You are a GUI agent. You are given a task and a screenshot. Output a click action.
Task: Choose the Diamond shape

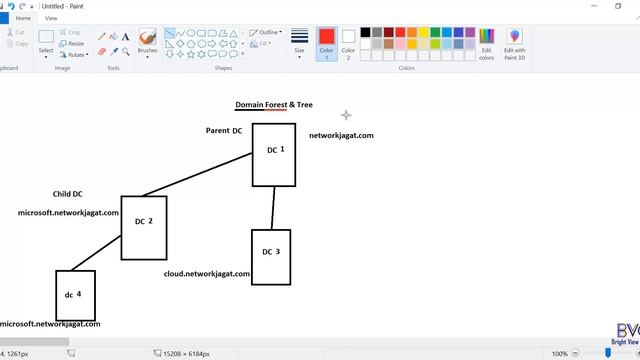pyautogui.click(x=180, y=44)
